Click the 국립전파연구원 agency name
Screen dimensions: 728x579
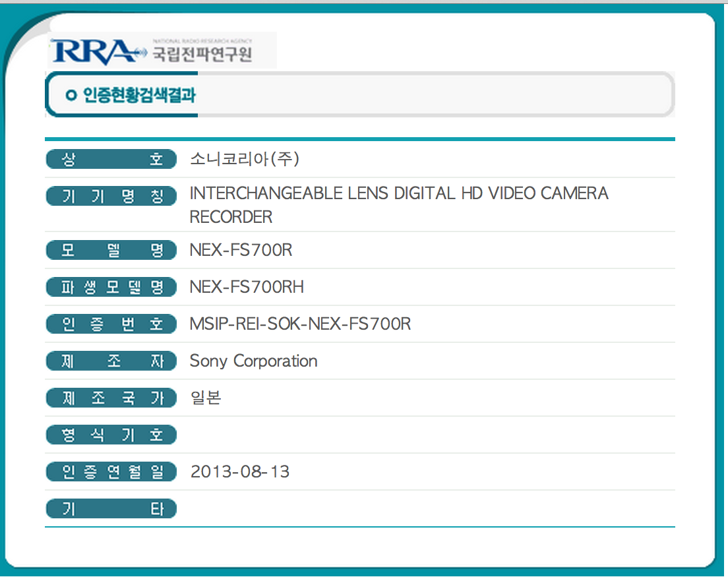tap(202, 54)
